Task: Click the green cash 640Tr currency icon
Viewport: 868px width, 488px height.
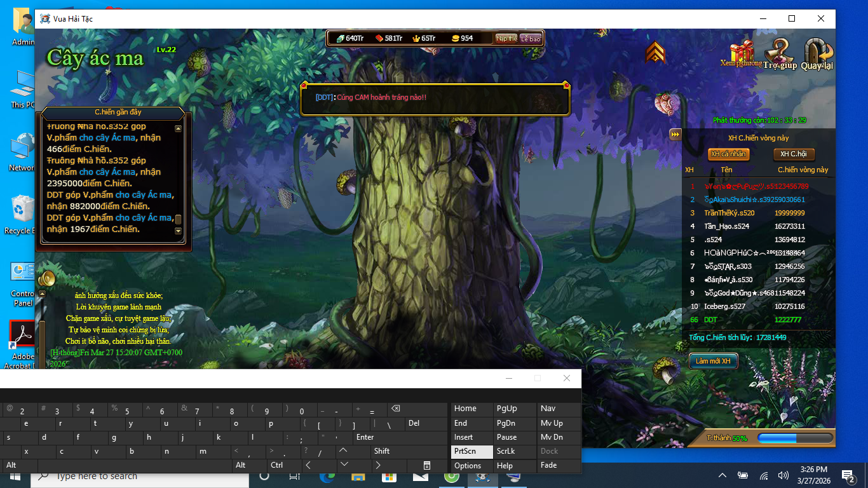Action: pos(340,39)
